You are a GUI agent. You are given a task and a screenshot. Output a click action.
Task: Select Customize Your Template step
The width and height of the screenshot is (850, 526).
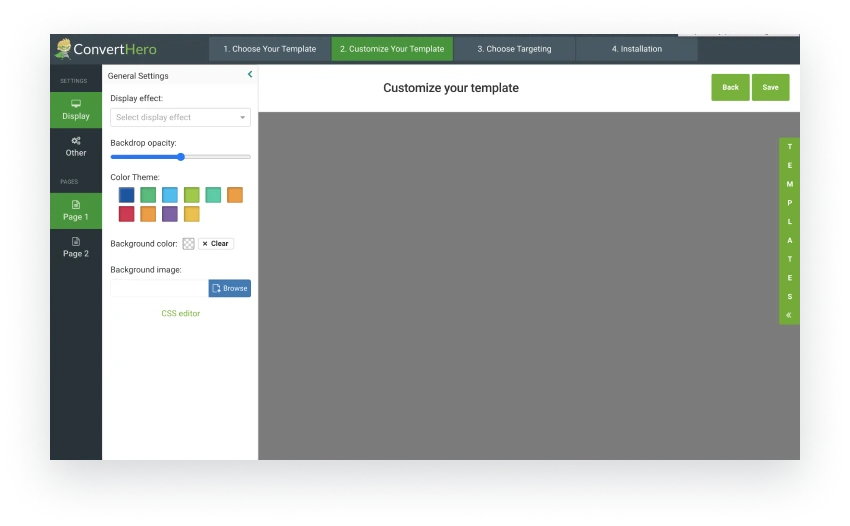coord(392,49)
